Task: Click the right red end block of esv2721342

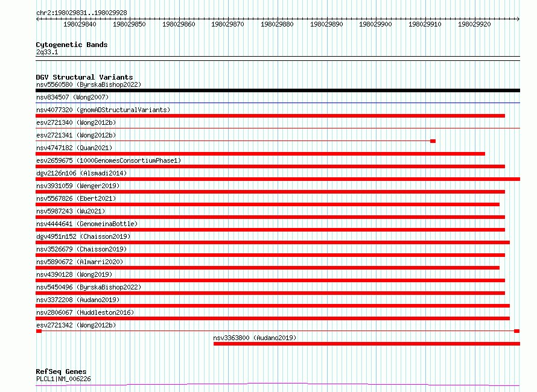Action: point(517,331)
